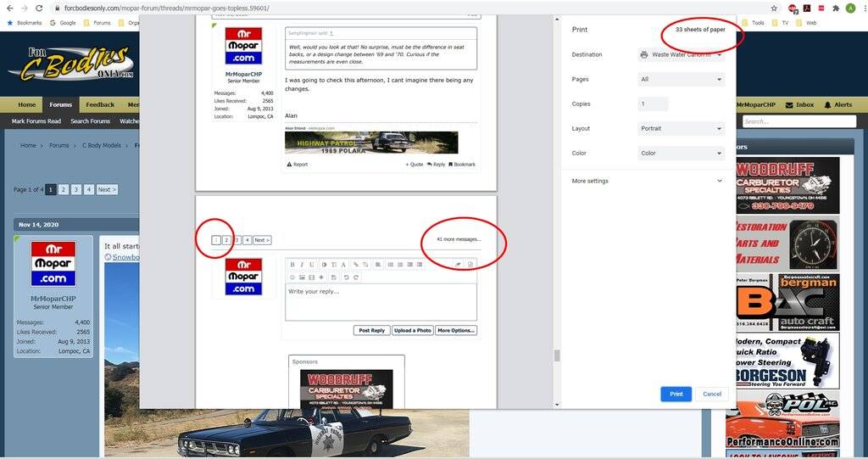
Task: Bookmark this page using the star icon
Action: coord(774,8)
